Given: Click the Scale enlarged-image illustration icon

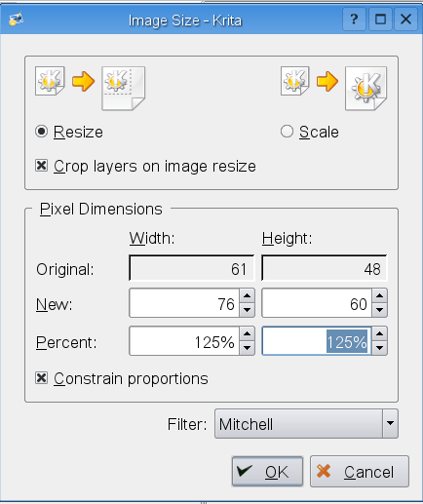Looking at the screenshot, I should 366,89.
